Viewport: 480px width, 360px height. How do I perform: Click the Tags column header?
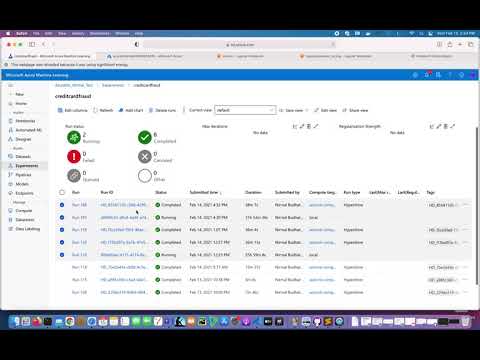click(431, 192)
